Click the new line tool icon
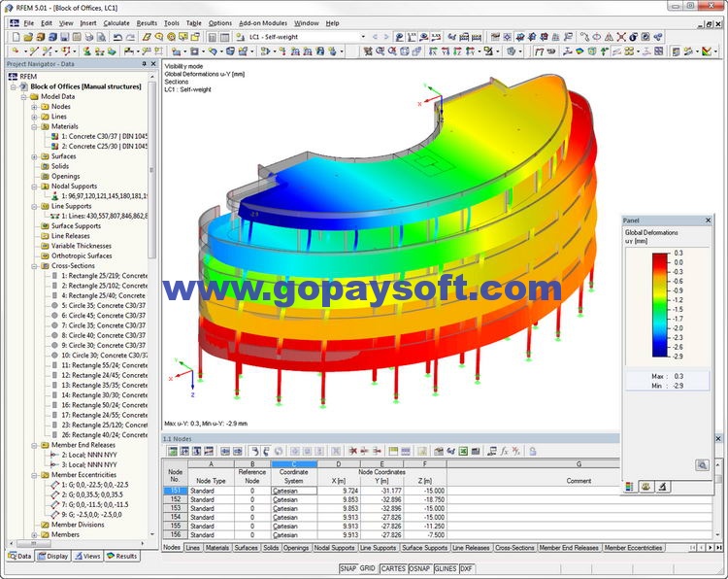728x579 pixels. (x=33, y=51)
